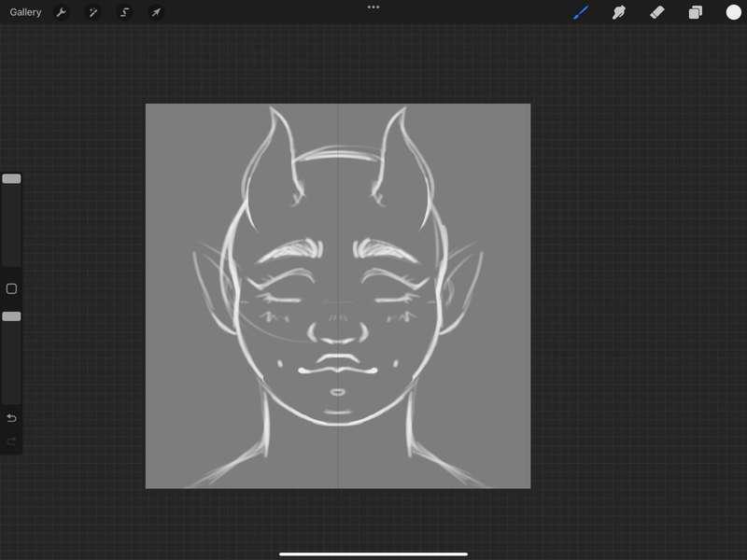Redo the last undone stroke
This screenshot has width=747, height=560.
11,441
